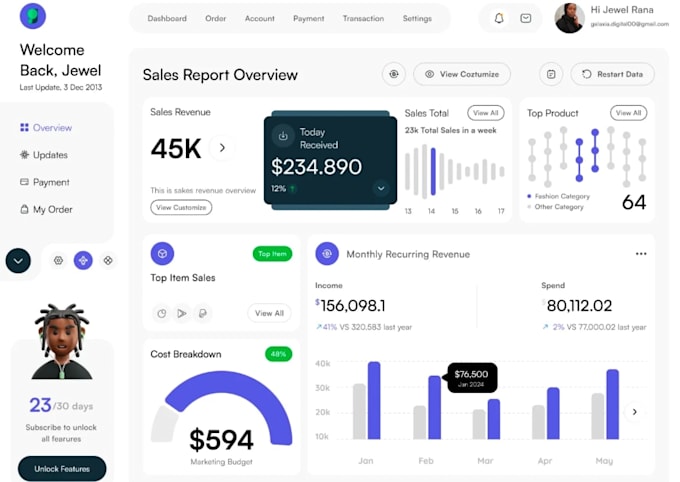Open the three-dots menu of Monthly Recurring Revenue
The width and height of the screenshot is (680, 482).
click(x=641, y=254)
